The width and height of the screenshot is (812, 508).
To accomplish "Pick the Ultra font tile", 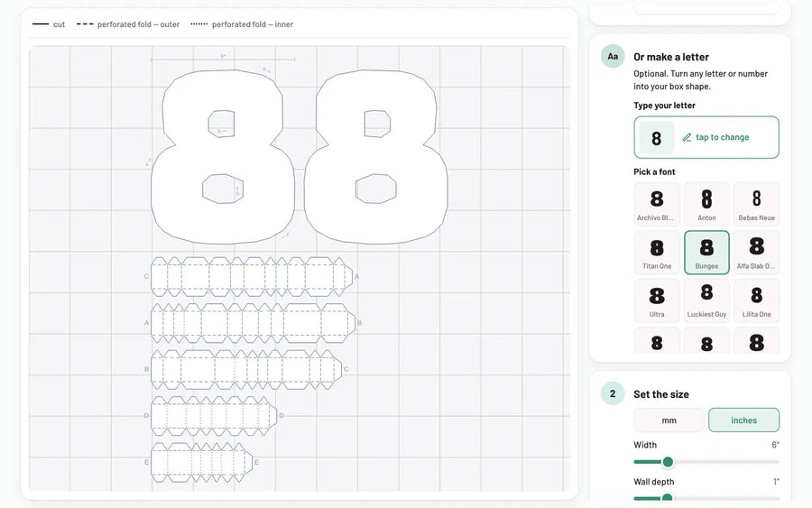I will 657,300.
